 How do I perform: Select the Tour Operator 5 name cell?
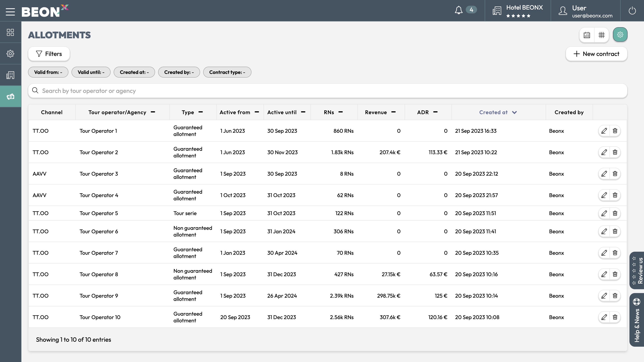click(x=99, y=213)
